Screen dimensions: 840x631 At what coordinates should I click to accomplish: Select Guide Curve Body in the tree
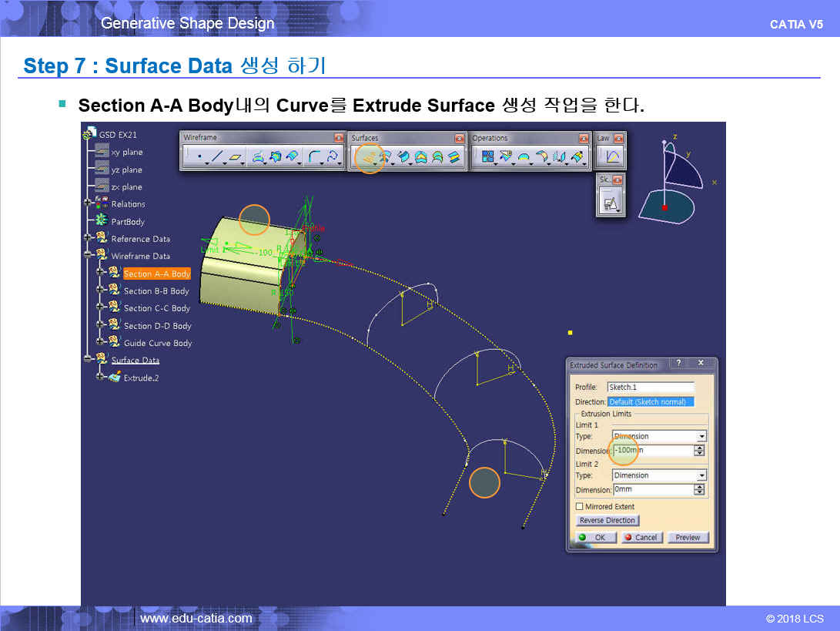[158, 343]
